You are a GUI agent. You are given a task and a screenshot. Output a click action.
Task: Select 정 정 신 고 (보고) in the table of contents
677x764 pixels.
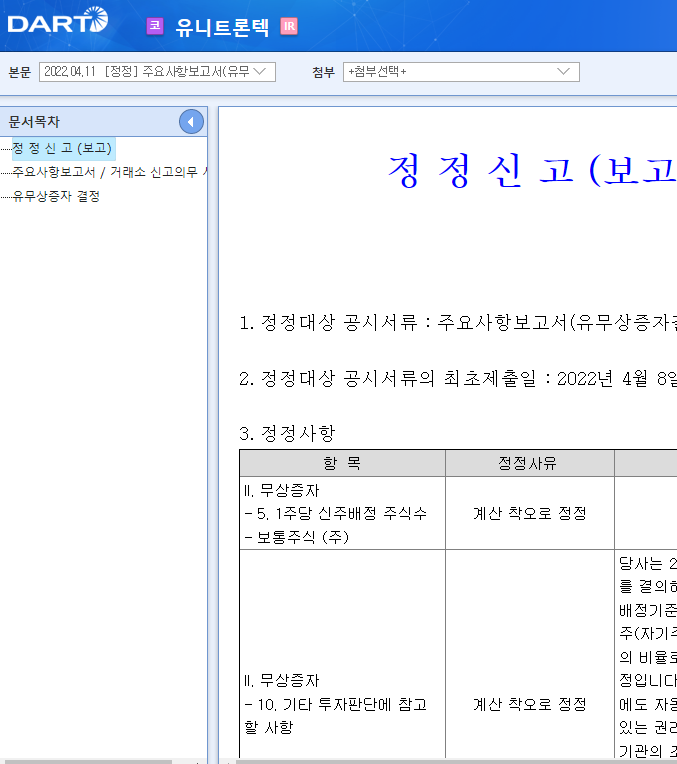[x=62, y=148]
